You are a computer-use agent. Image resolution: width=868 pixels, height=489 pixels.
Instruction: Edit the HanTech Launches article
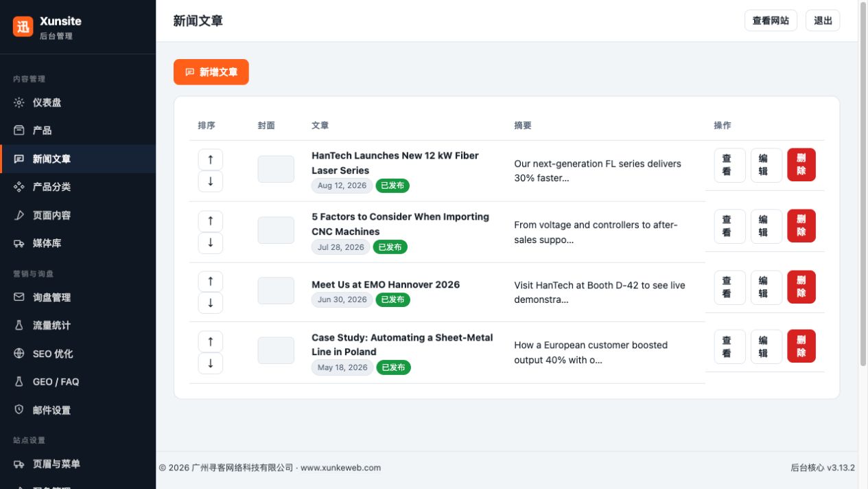coord(766,166)
